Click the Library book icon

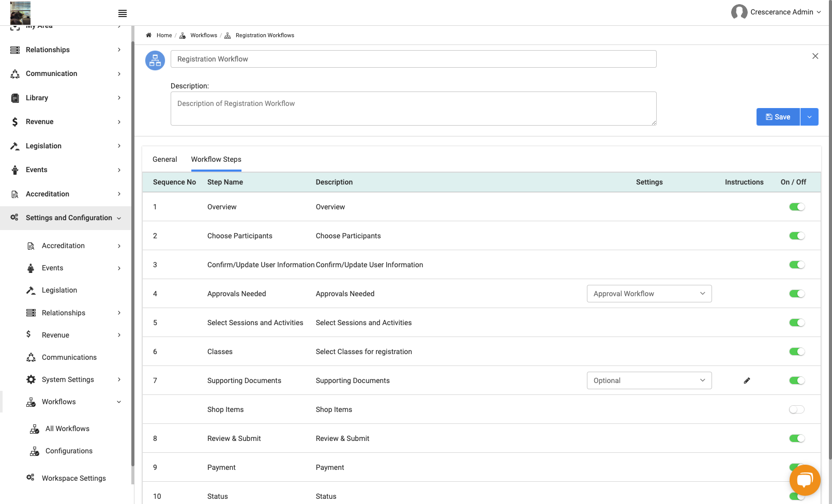point(15,98)
